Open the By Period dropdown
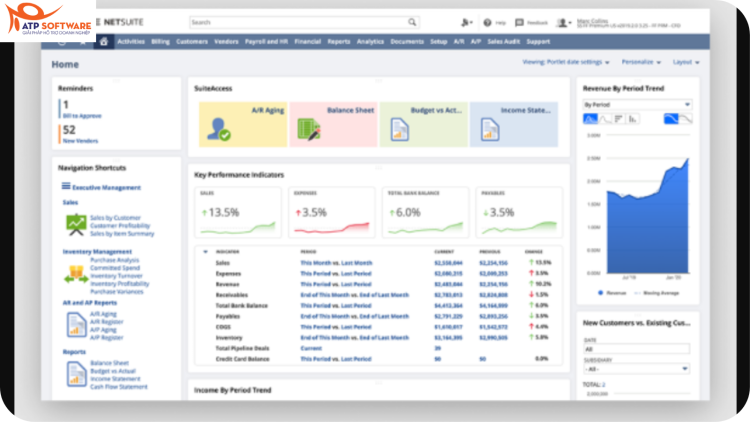The width and height of the screenshot is (750, 422). [x=637, y=104]
